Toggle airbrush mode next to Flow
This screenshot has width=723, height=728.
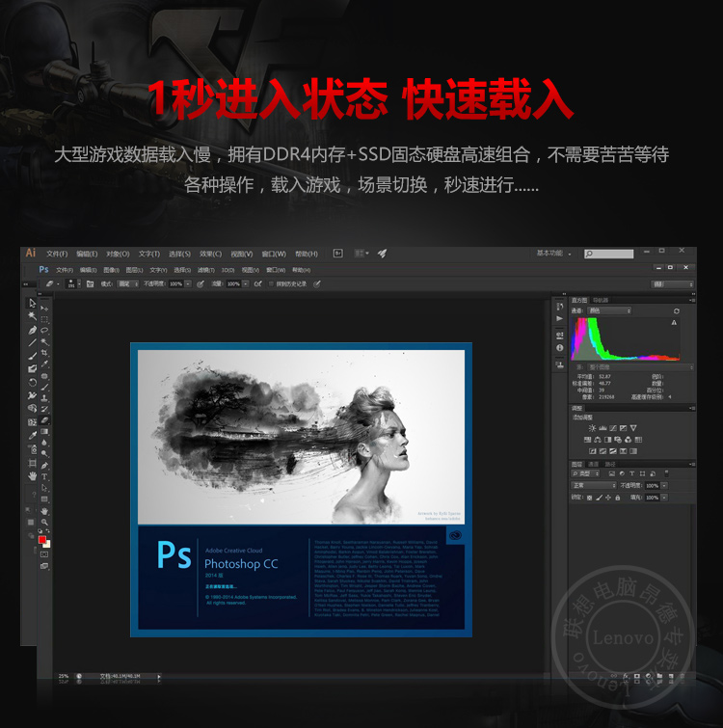(x=258, y=283)
